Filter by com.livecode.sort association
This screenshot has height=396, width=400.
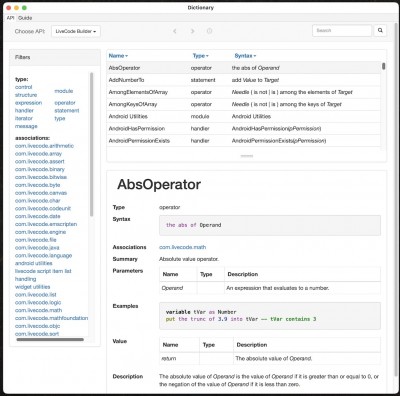pos(37,334)
